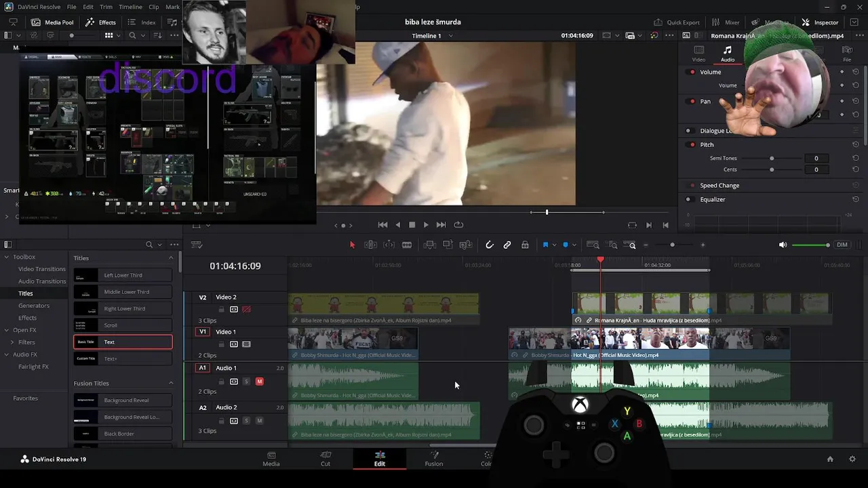This screenshot has width=868, height=488.
Task: Open the Index panel
Action: (142, 22)
